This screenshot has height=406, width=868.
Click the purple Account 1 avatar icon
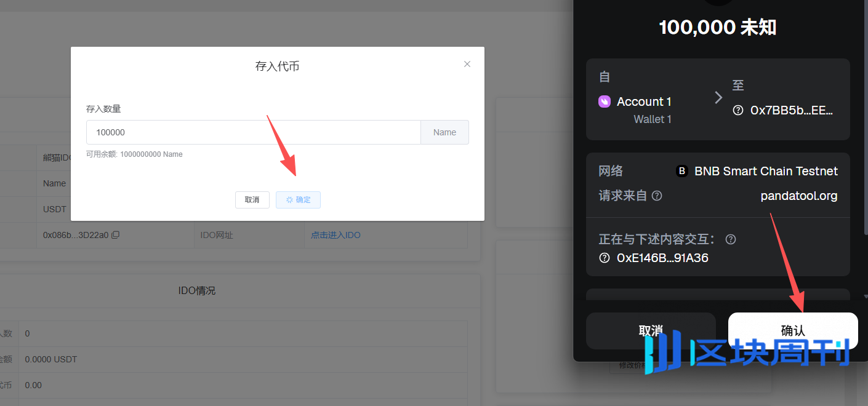[605, 101]
